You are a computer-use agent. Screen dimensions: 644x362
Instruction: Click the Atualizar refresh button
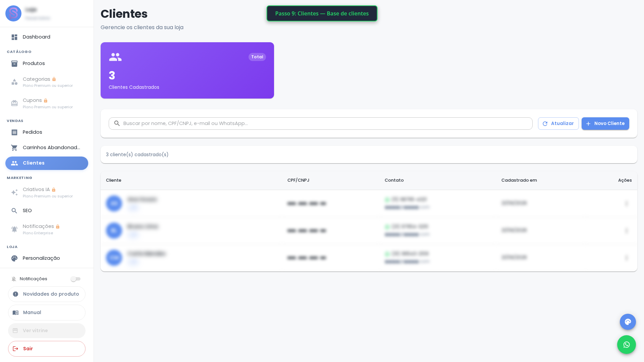click(x=558, y=123)
